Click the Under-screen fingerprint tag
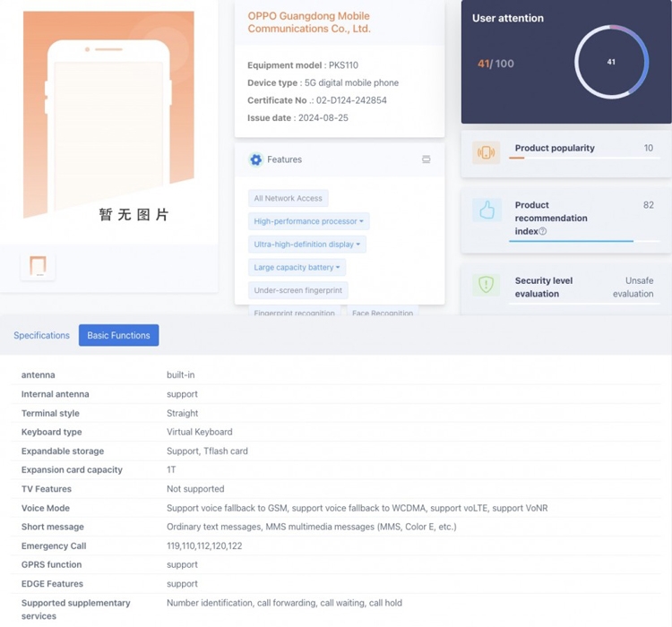The image size is (672, 627). coord(297,290)
